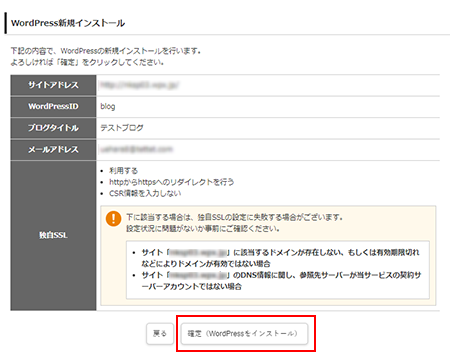This screenshot has width=450, height=362.
Task: Select httpからhttpsへのリダイレクトを行う item
Action: pos(172,182)
